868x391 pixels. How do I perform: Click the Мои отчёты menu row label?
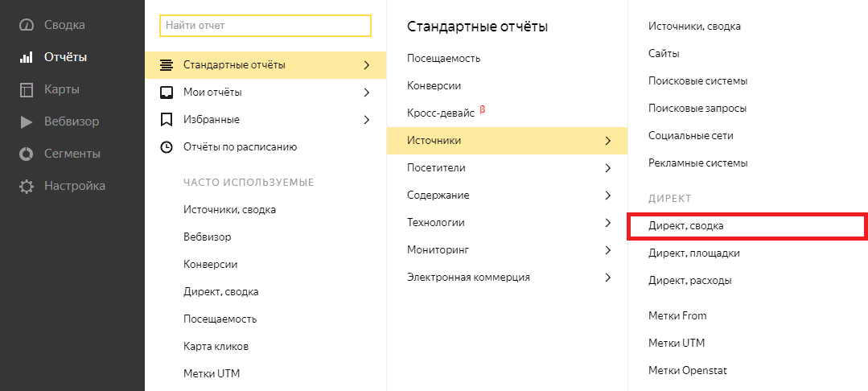212,93
